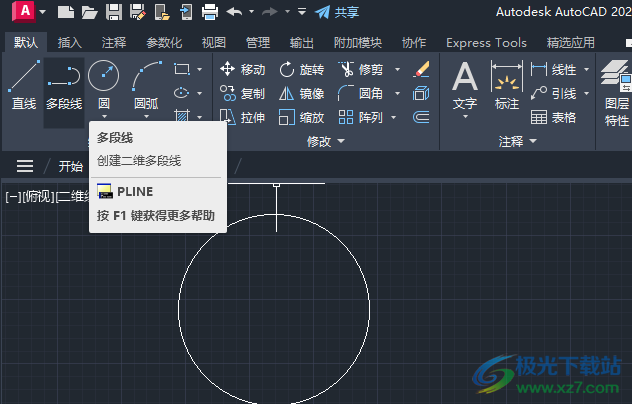Select the 圆弧 arc tool

(x=147, y=85)
